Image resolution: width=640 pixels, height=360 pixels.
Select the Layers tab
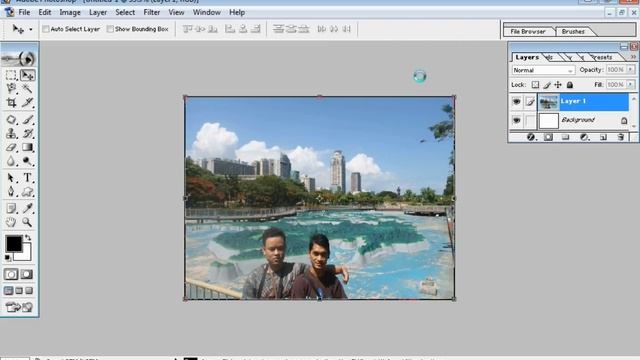point(527,57)
